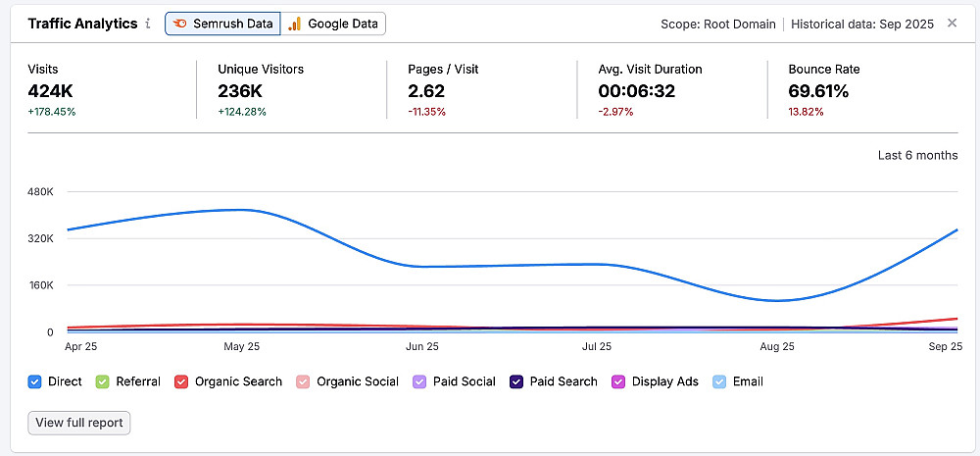This screenshot has height=456, width=980.
Task: Close the Traffic Analytics widget
Action: click(952, 24)
